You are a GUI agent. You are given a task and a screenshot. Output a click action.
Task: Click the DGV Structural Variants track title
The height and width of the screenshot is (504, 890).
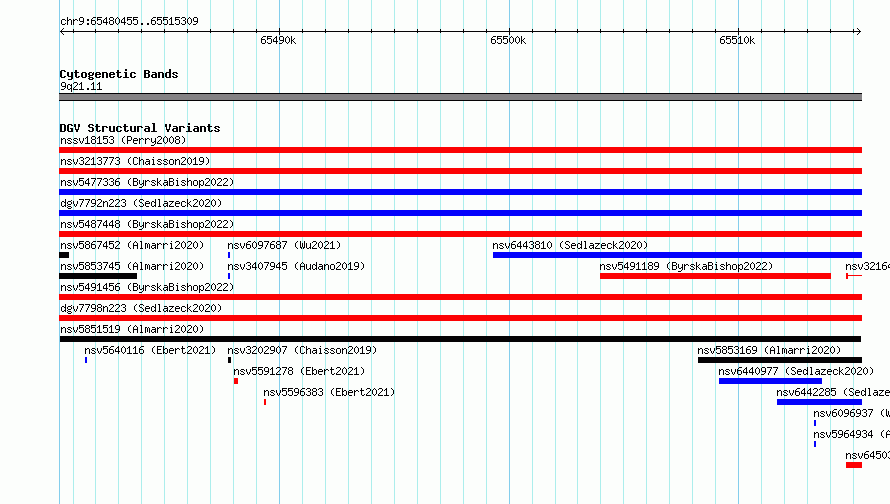[140, 128]
